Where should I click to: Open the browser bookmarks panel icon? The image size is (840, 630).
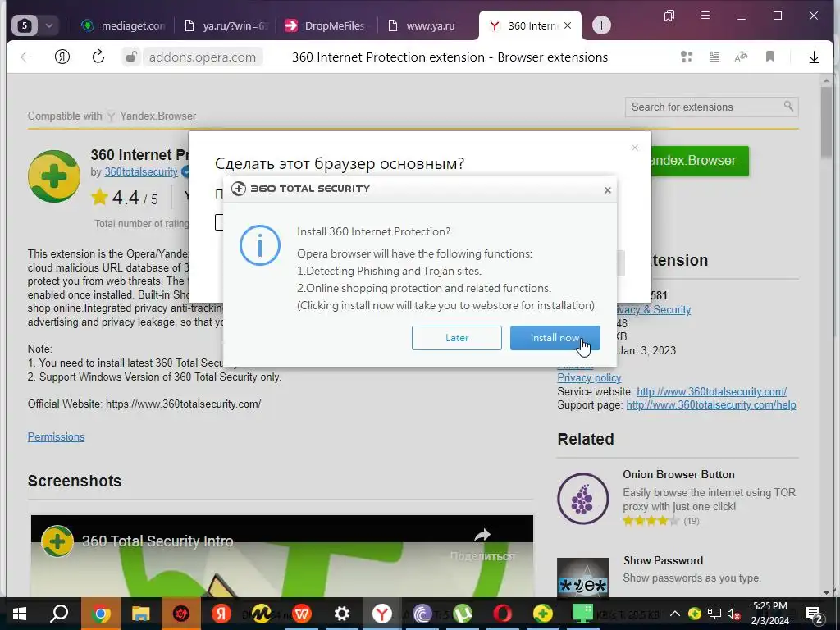(x=669, y=16)
